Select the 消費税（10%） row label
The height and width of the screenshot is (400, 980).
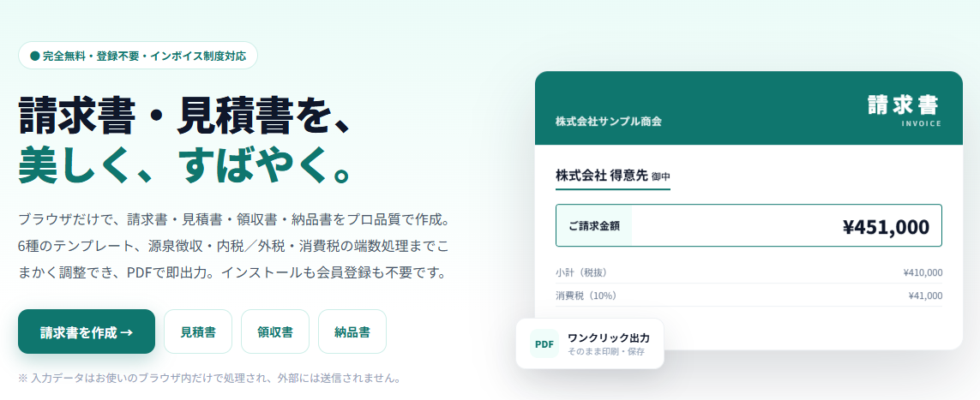586,296
